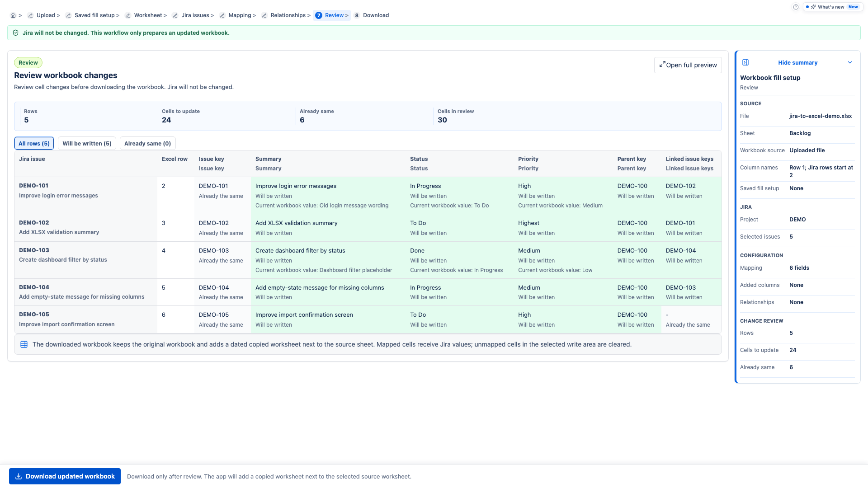
Task: Click the step 7 number badge
Action: pos(319,15)
